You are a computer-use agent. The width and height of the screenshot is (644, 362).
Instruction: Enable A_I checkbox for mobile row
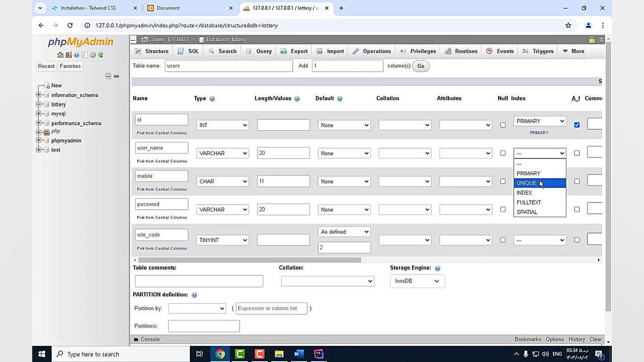click(577, 182)
